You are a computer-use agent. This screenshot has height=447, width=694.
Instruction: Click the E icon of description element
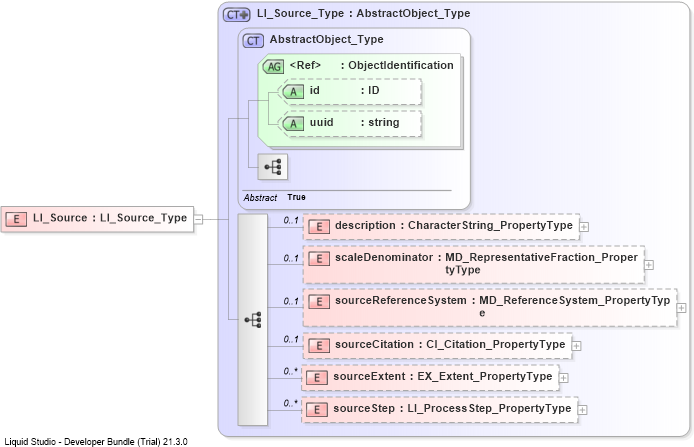pyautogui.click(x=319, y=227)
